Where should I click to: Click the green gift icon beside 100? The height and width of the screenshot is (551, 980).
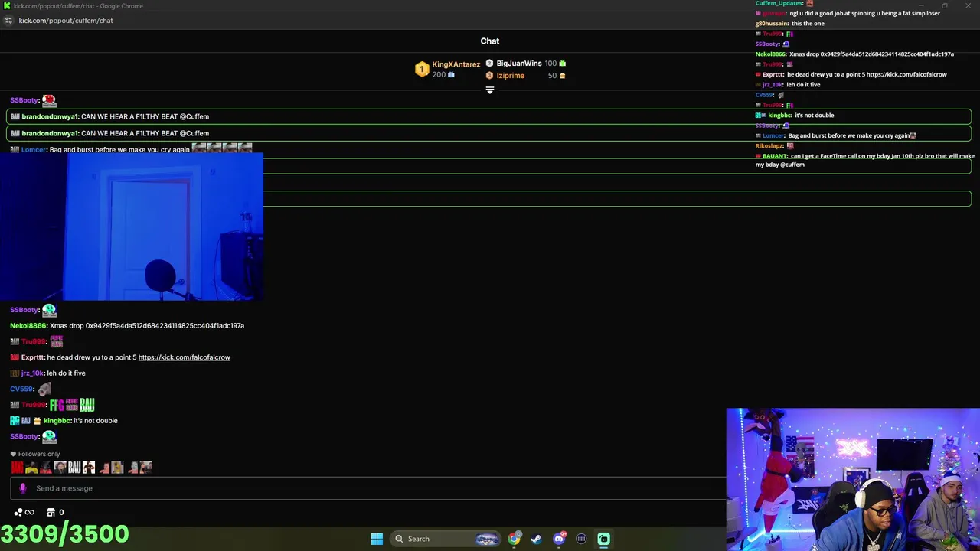(x=563, y=64)
